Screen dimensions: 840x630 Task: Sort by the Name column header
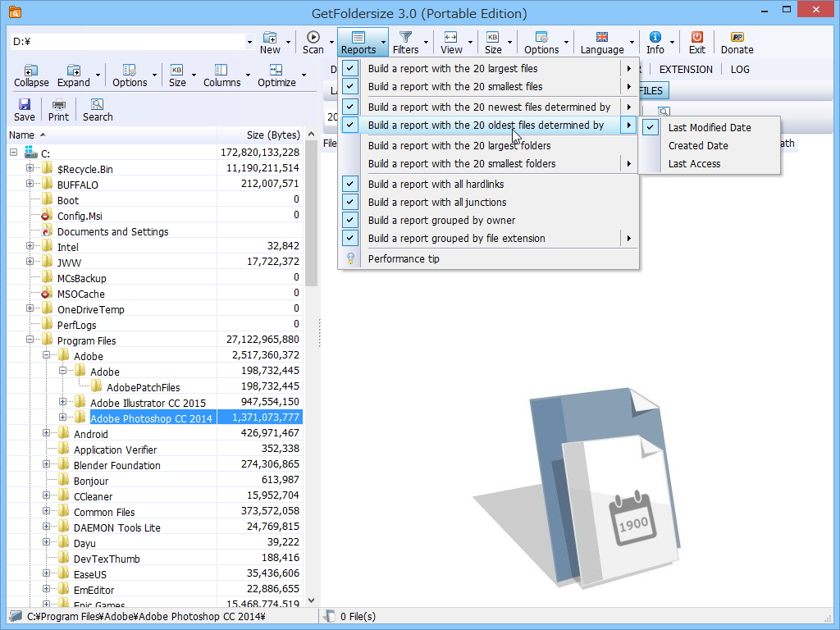click(x=112, y=135)
